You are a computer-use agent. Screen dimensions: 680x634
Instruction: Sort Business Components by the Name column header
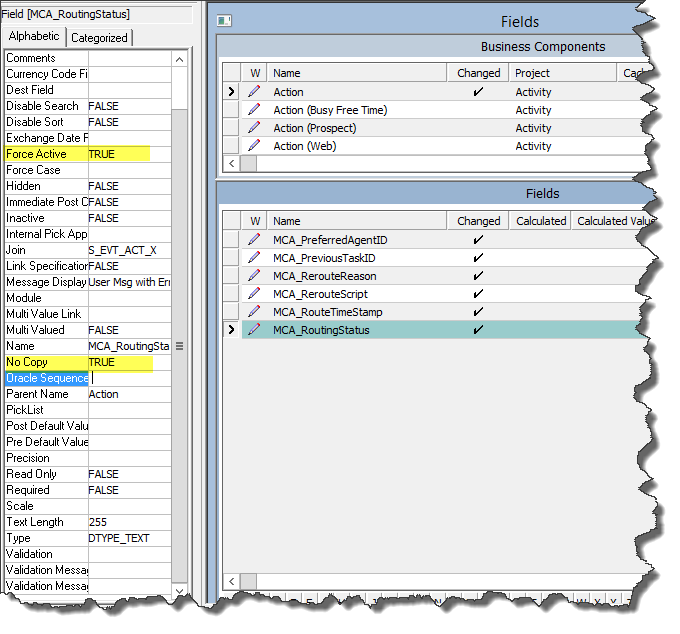coord(357,73)
